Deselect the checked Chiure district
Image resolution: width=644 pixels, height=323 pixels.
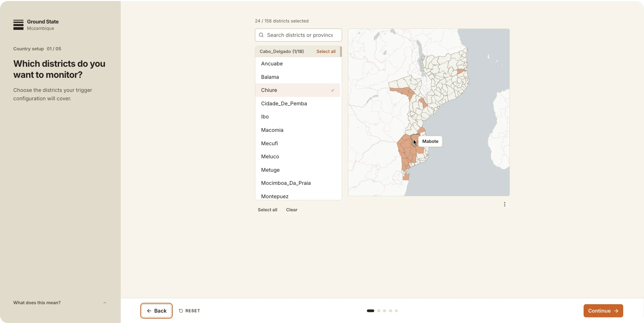[298, 90]
